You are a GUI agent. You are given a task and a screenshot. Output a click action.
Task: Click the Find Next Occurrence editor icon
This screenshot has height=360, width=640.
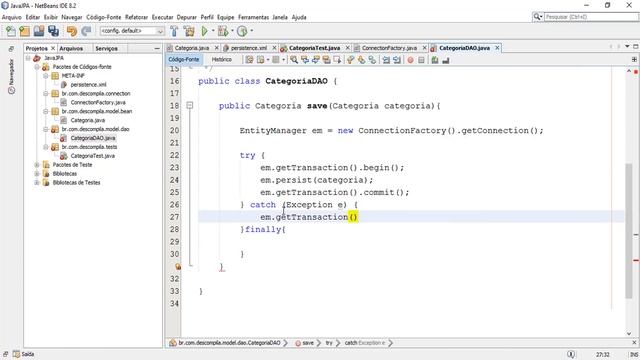pos(316,60)
